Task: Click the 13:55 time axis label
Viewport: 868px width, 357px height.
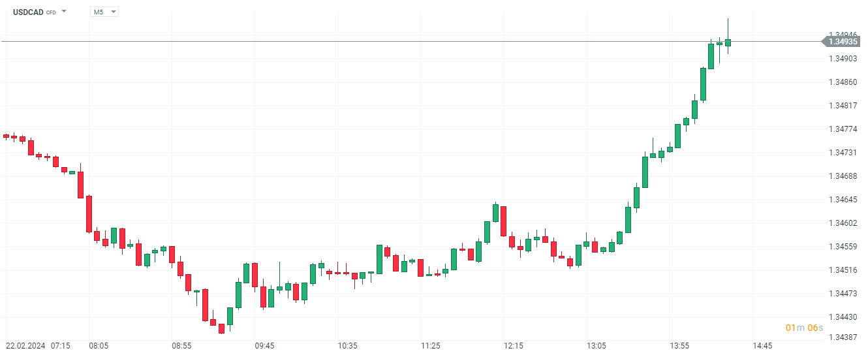Action: (679, 345)
